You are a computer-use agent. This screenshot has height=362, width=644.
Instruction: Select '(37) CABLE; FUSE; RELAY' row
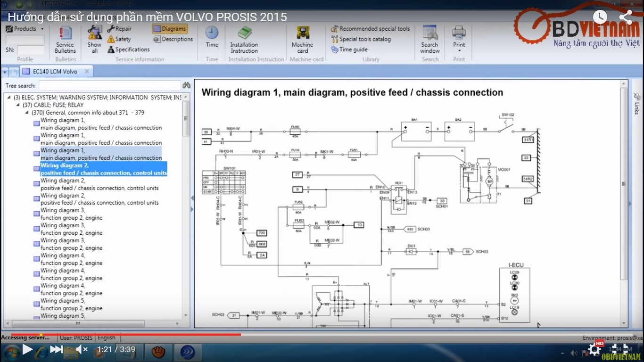point(53,105)
